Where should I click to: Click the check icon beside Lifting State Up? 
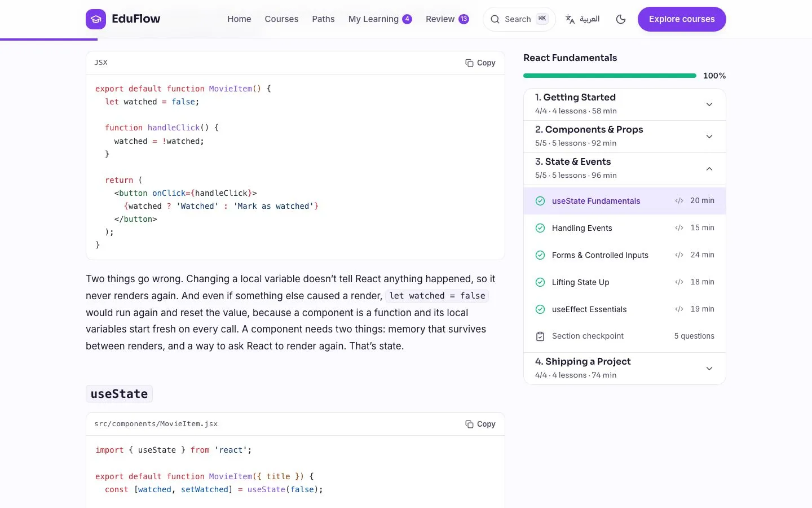tap(540, 282)
